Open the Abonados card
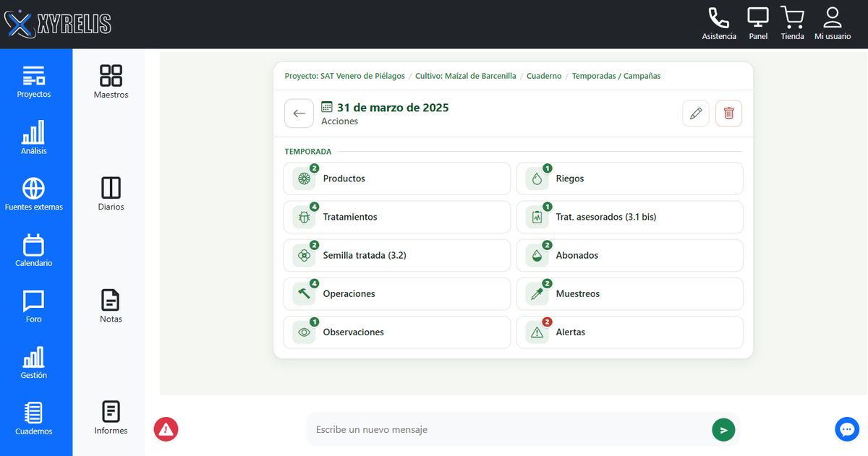 [x=630, y=255]
